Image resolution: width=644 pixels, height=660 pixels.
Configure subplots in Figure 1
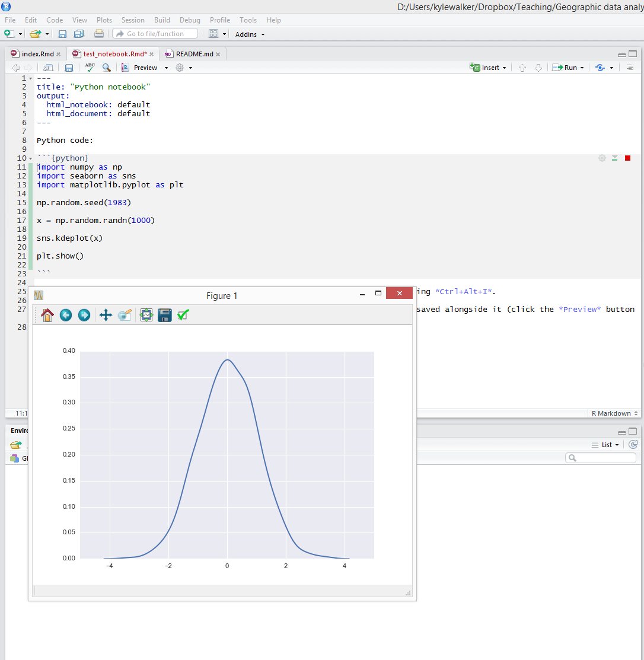click(x=146, y=315)
